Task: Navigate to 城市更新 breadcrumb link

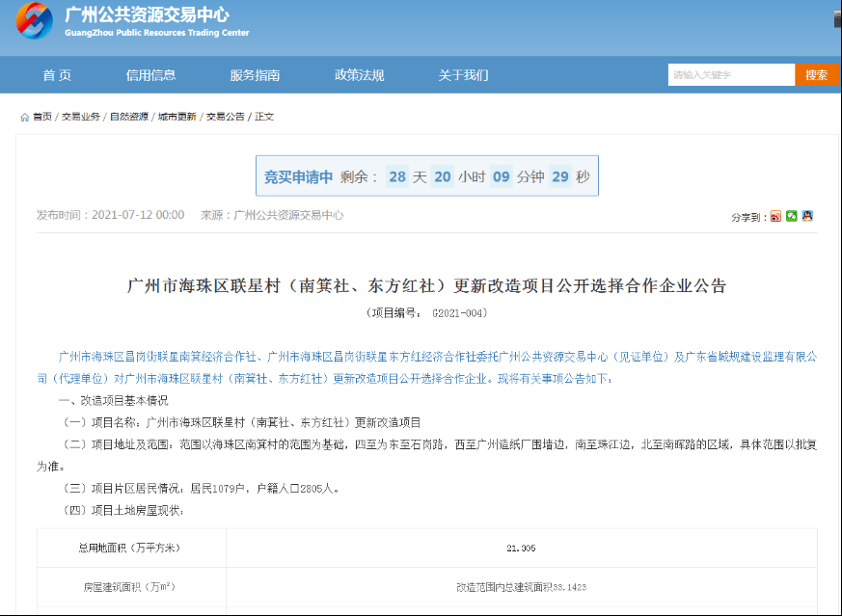Action: 177,117
